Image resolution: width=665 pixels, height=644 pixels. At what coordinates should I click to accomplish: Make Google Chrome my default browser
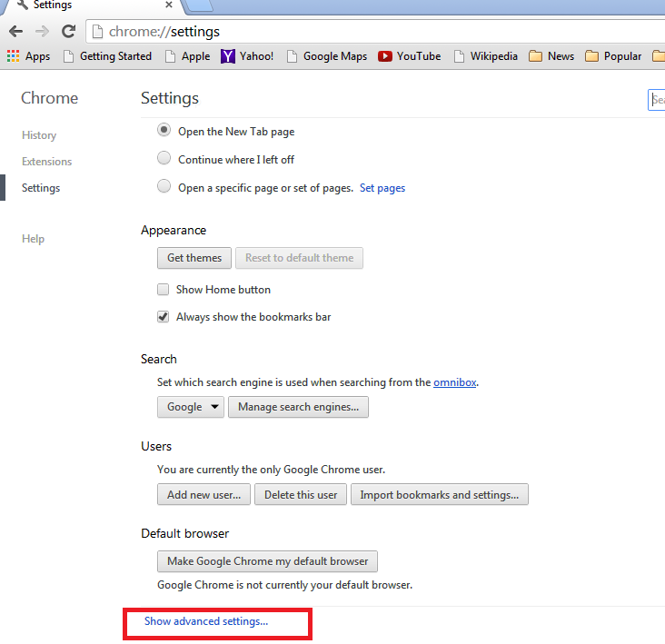tap(268, 561)
